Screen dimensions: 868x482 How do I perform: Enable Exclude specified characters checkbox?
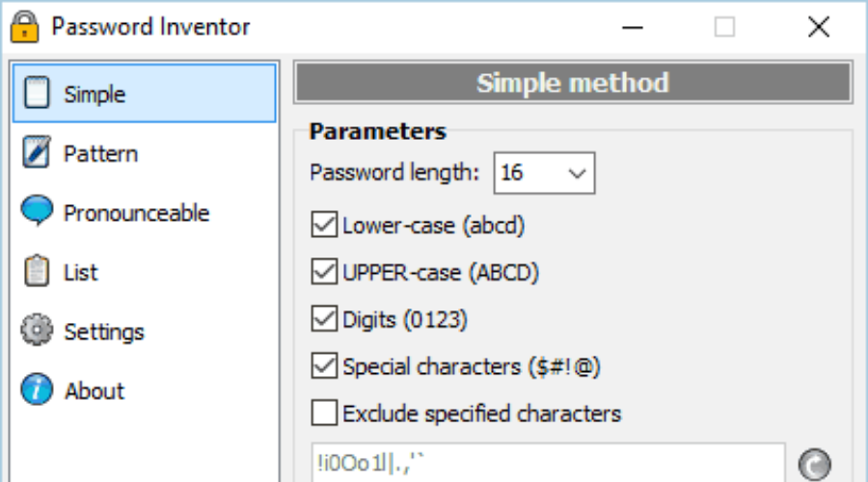324,414
